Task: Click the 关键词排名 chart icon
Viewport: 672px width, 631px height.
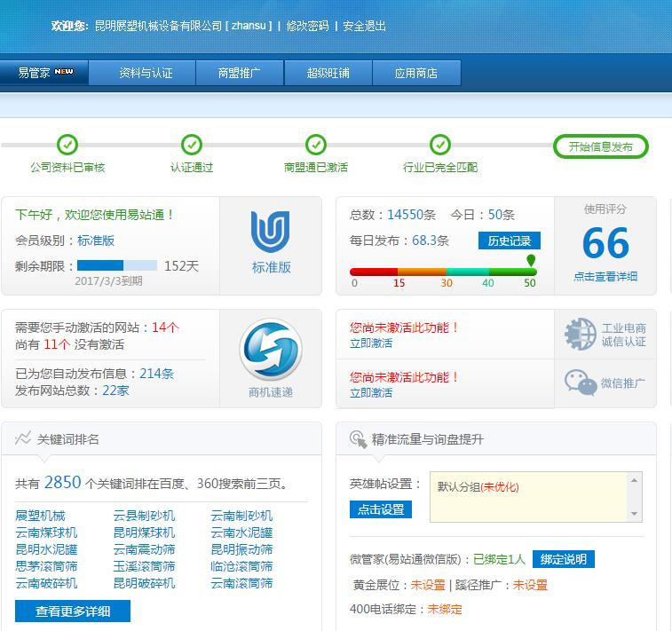Action: [x=23, y=438]
